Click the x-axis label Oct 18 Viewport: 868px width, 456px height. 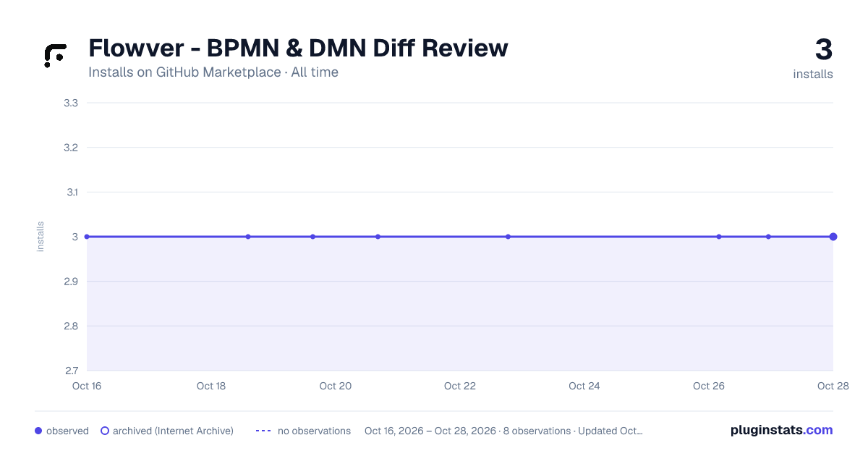211,386
